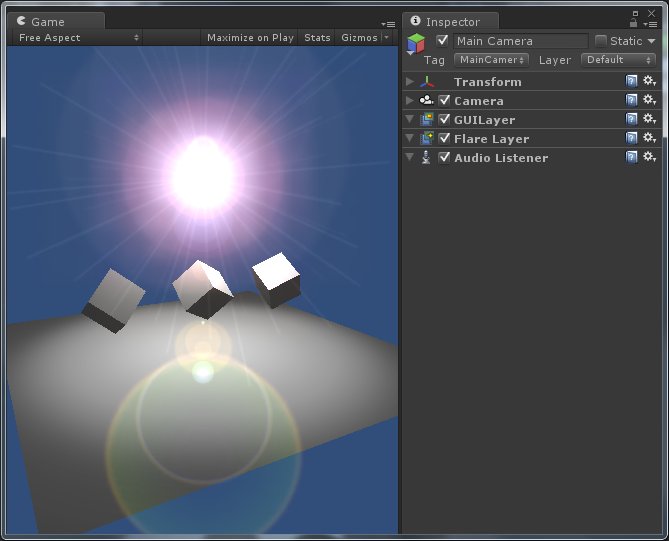Toggle Maximize on Play button
The width and height of the screenshot is (669, 541).
click(250, 38)
